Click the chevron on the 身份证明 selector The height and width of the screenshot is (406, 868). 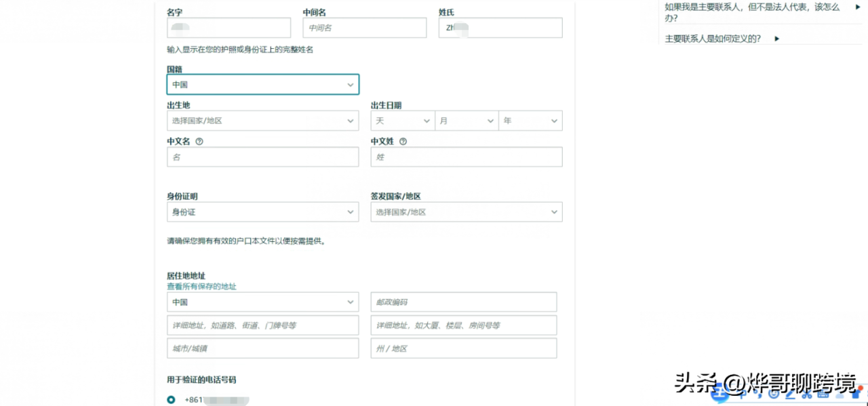click(351, 211)
